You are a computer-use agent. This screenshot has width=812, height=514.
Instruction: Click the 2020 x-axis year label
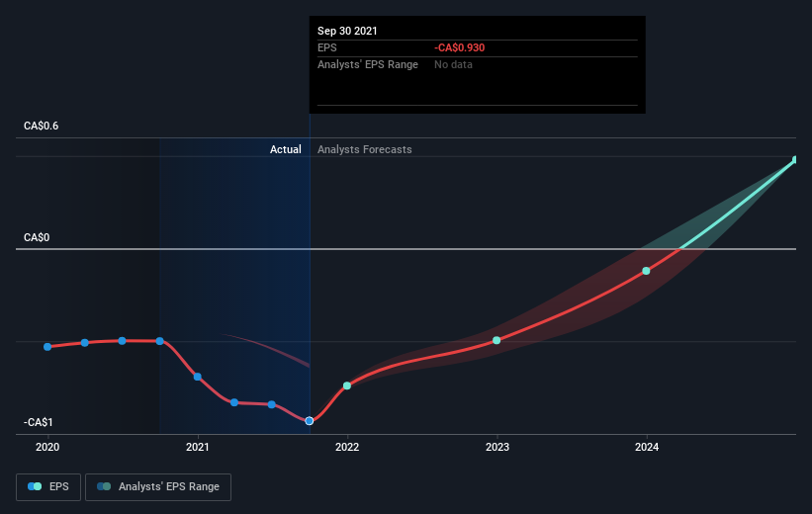point(47,447)
